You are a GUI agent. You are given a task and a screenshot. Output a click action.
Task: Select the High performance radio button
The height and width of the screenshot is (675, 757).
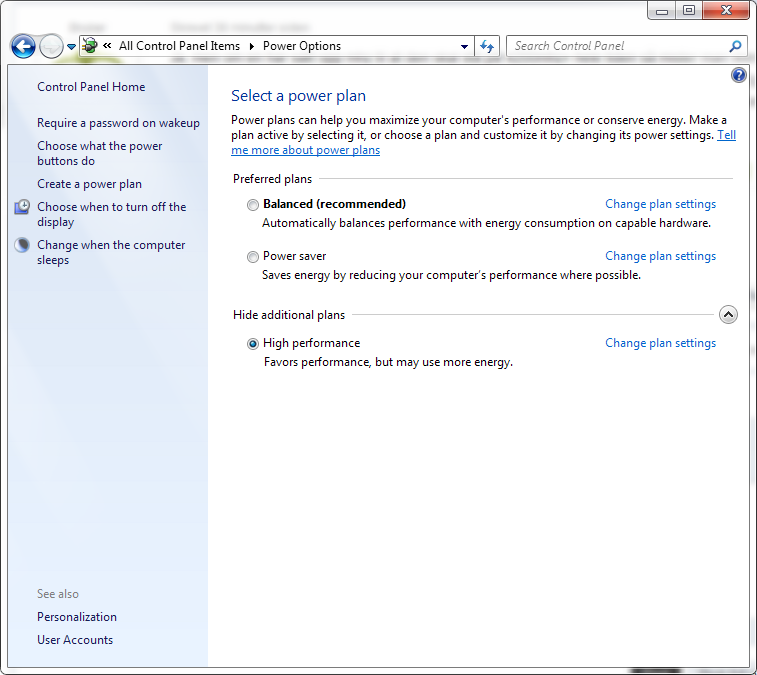pyautogui.click(x=252, y=344)
